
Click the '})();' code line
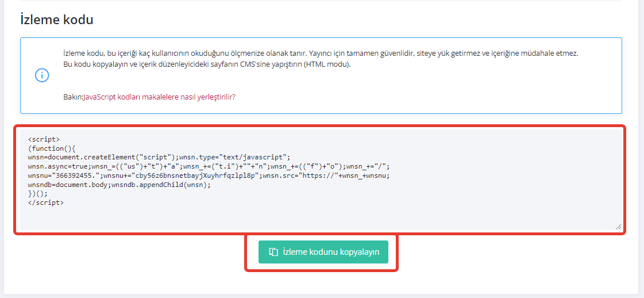(x=38, y=194)
